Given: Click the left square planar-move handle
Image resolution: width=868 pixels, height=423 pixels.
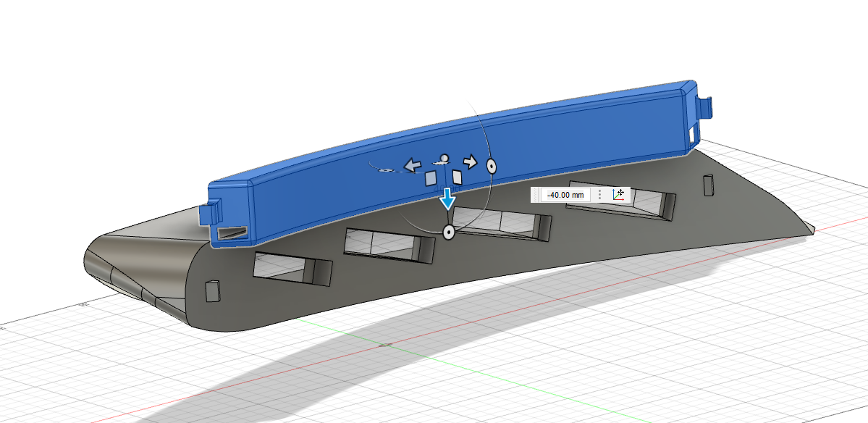Looking at the screenshot, I should [x=431, y=178].
